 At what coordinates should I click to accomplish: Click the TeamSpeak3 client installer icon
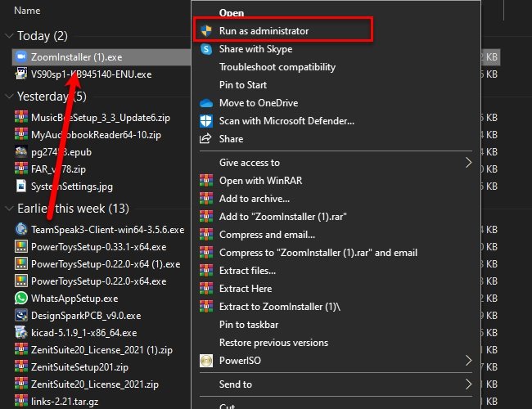pos(21,229)
